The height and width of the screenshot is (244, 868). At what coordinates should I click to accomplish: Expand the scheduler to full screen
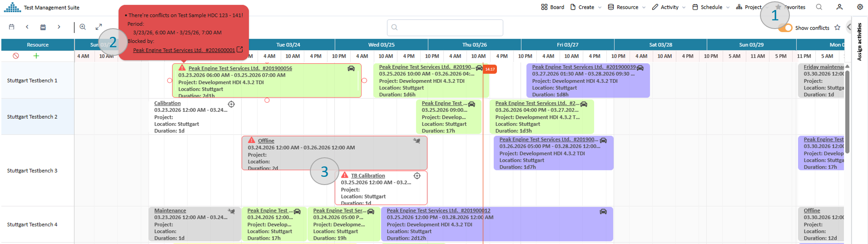coord(99,27)
